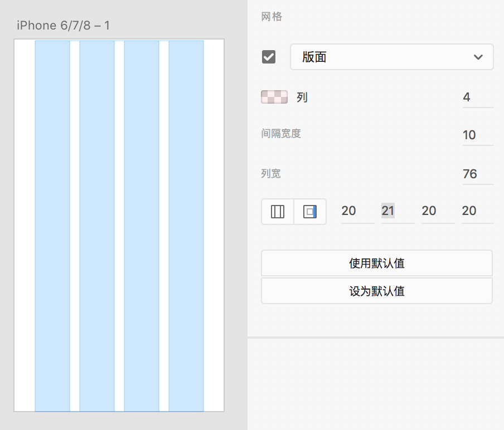Image resolution: width=504 pixels, height=430 pixels.
Task: Click the first of four margin fields
Action: tap(357, 211)
